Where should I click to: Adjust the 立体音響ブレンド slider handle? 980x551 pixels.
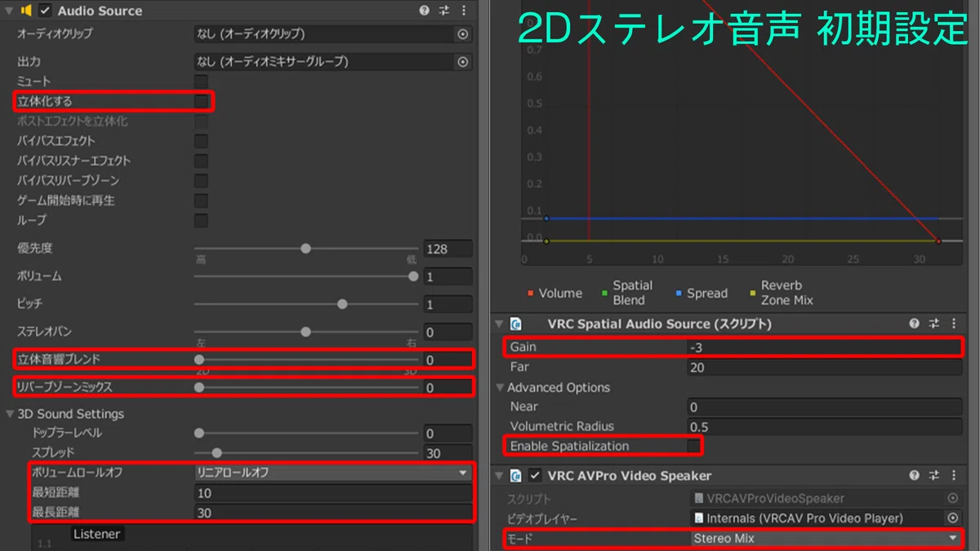[x=199, y=359]
